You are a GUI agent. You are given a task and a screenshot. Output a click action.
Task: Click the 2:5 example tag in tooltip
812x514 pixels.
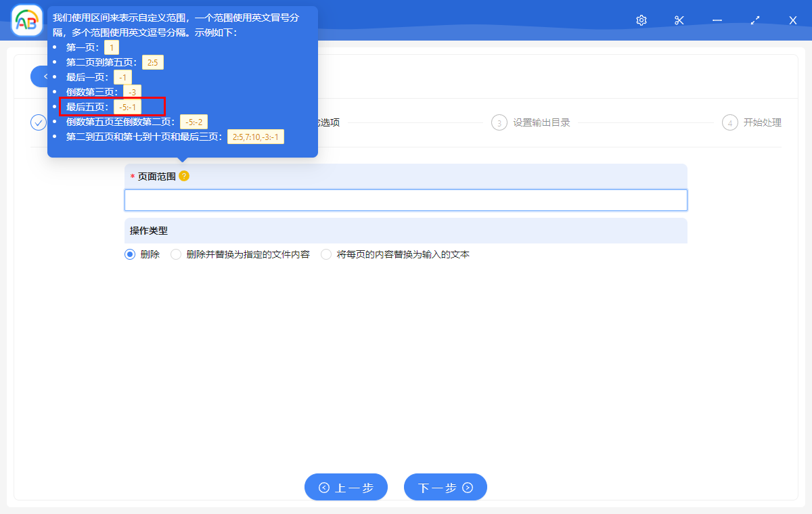point(152,62)
